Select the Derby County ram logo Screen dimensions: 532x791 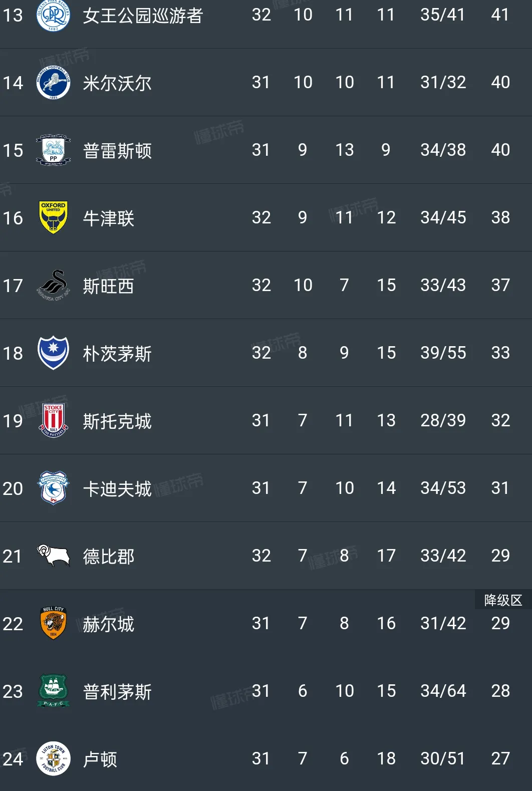click(53, 556)
